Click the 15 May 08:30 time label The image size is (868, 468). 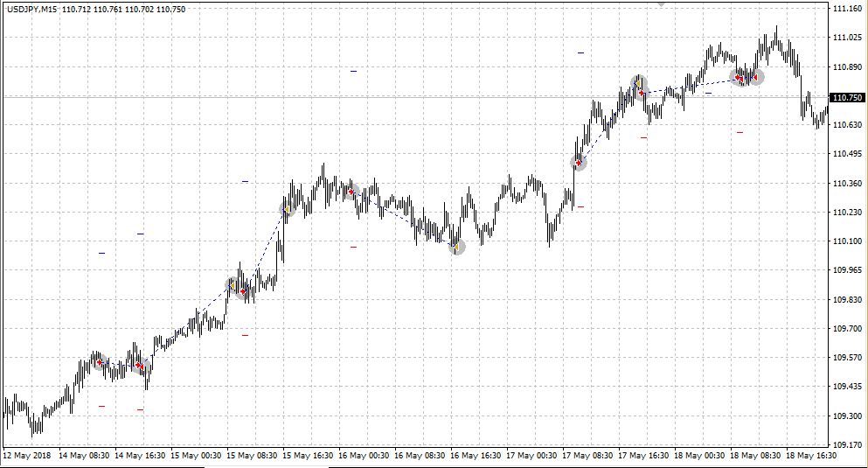pyautogui.click(x=252, y=456)
